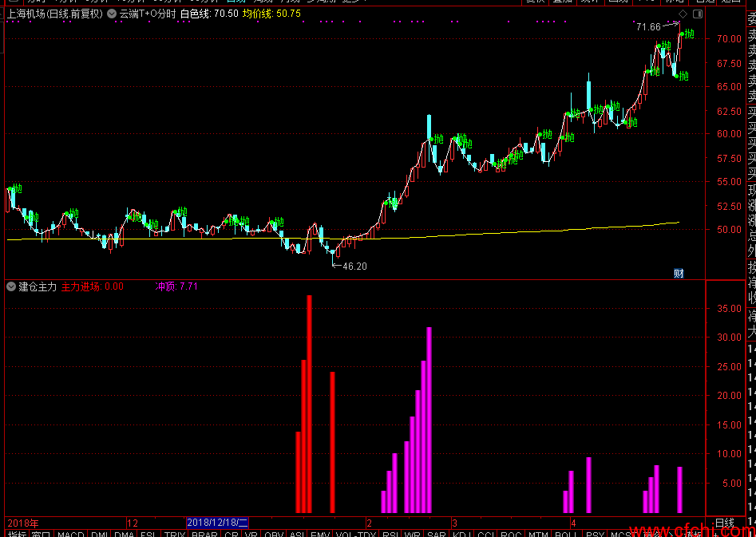
Task: Click the 抛 sell marker beside the 71.66 peak
Action: point(690,34)
